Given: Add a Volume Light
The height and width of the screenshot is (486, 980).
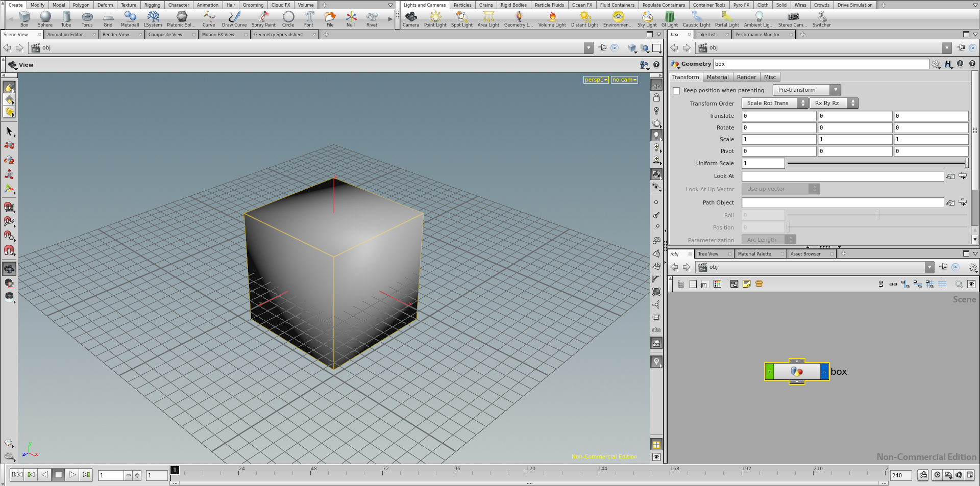Looking at the screenshot, I should pos(552,19).
